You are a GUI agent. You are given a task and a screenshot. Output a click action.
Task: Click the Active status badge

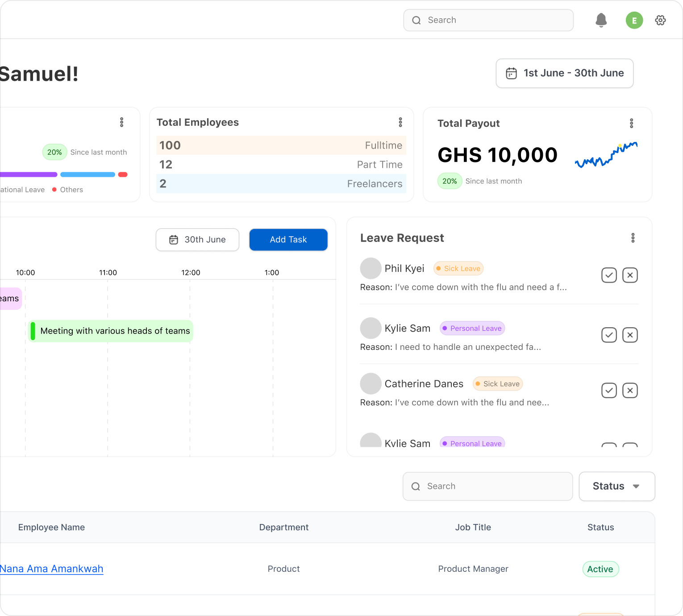tap(600, 569)
